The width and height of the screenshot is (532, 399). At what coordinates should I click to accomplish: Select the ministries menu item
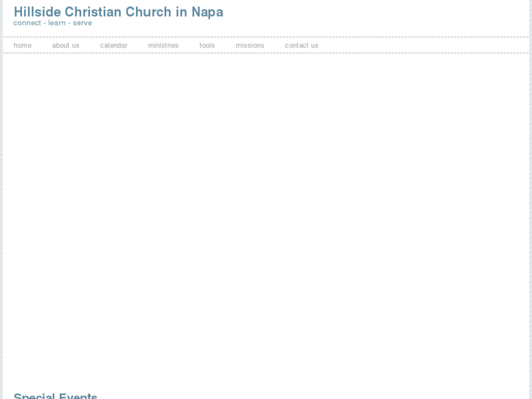tap(163, 45)
